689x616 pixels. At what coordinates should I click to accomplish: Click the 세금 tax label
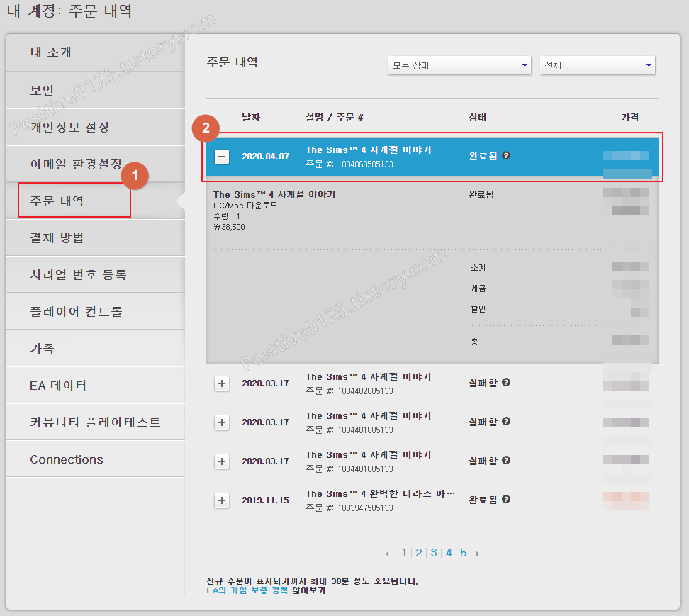click(478, 289)
